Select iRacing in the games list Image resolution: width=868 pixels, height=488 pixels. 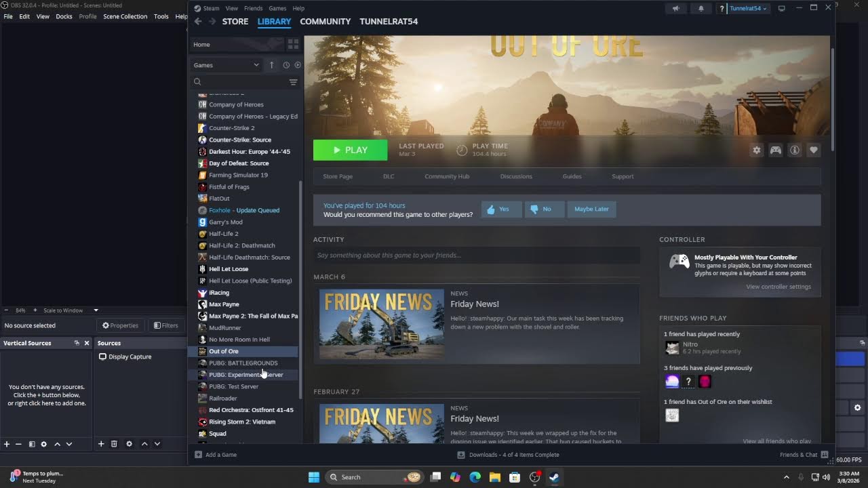(218, 293)
